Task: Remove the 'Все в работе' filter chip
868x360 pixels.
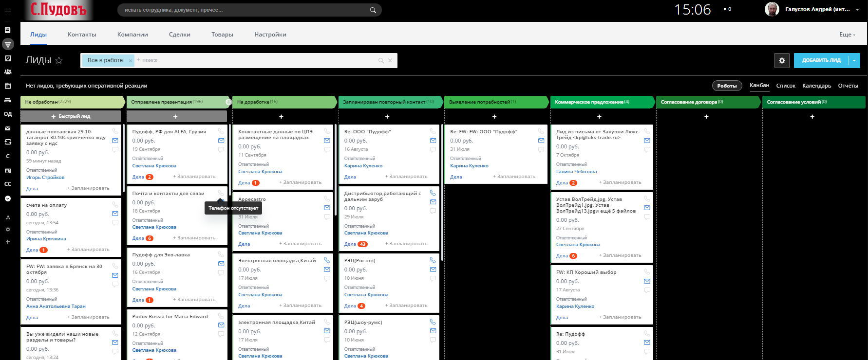Action: pos(131,60)
